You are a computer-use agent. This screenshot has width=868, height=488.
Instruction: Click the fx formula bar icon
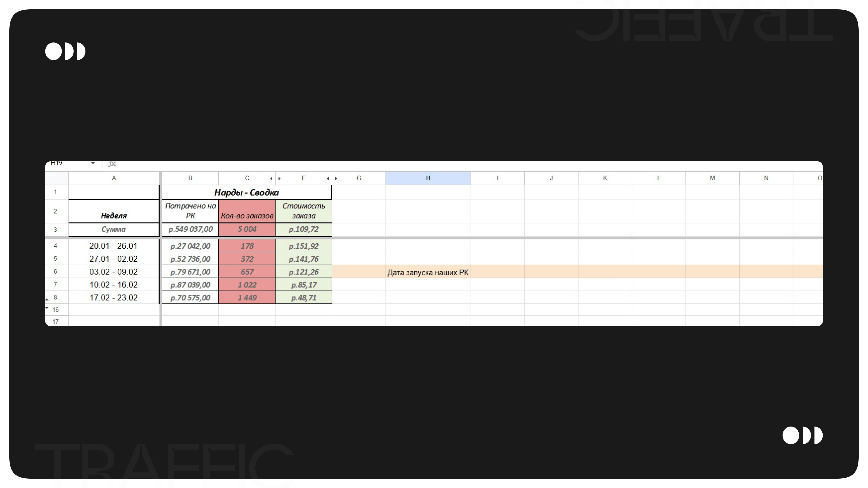pos(112,164)
